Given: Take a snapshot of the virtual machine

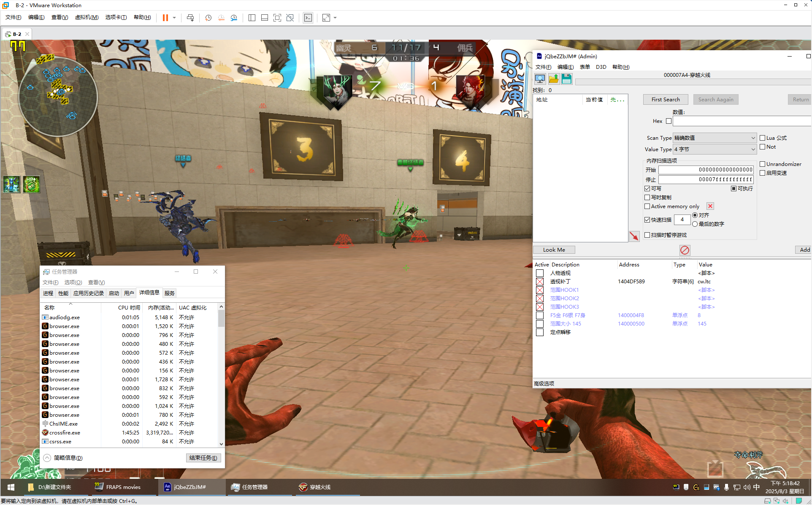Looking at the screenshot, I should (208, 18).
